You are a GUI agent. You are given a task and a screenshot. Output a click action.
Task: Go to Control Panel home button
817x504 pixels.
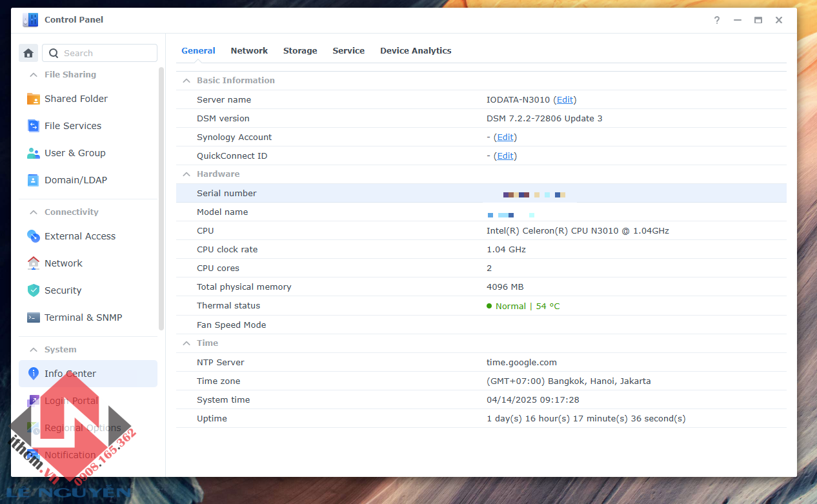[x=28, y=53]
